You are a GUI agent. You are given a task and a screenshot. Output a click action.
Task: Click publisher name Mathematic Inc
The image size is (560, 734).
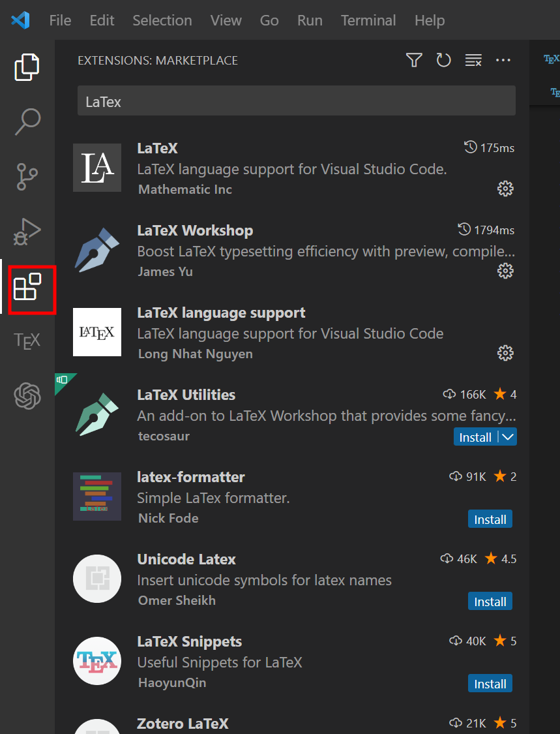tap(185, 189)
